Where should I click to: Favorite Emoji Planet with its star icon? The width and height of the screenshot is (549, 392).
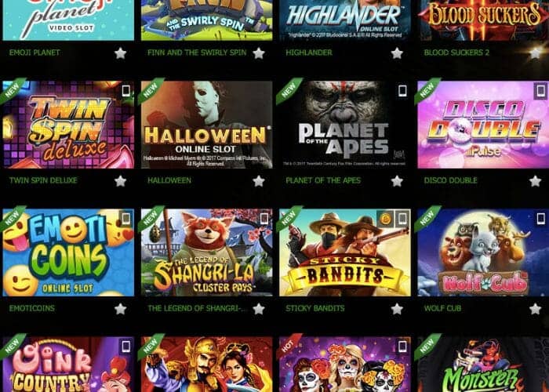[x=120, y=53]
